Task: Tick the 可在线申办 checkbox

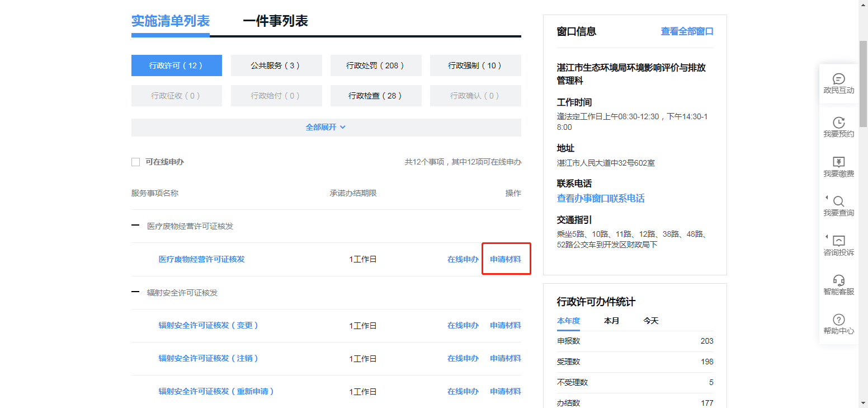Action: click(x=135, y=162)
